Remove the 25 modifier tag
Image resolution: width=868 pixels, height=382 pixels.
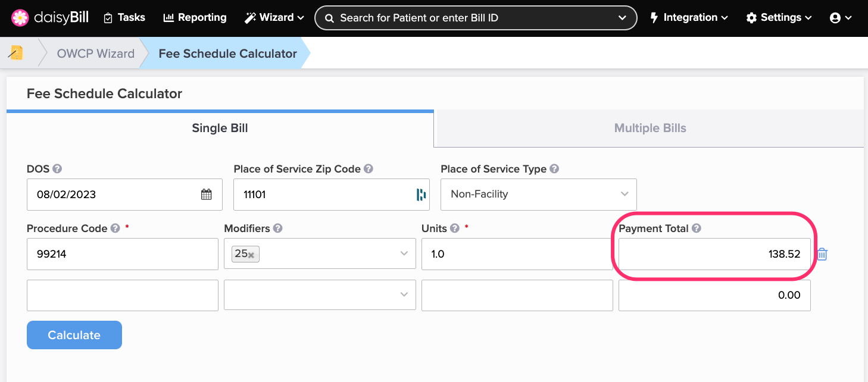251,255
